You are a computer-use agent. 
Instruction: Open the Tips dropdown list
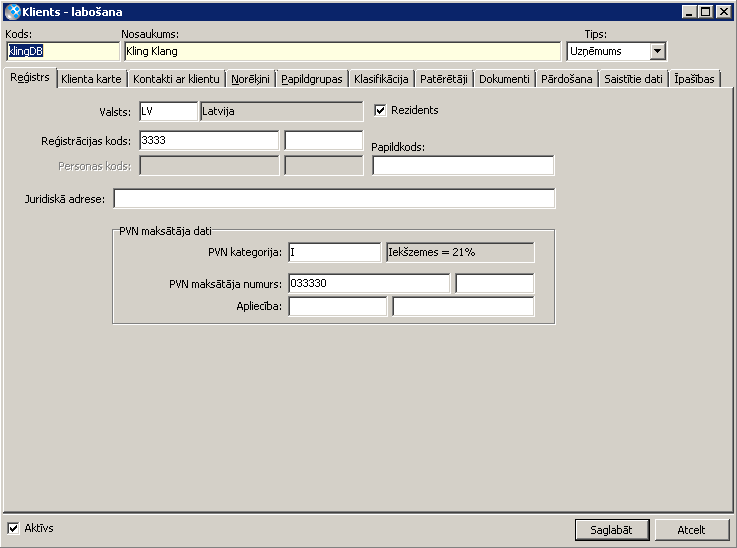click(x=657, y=51)
